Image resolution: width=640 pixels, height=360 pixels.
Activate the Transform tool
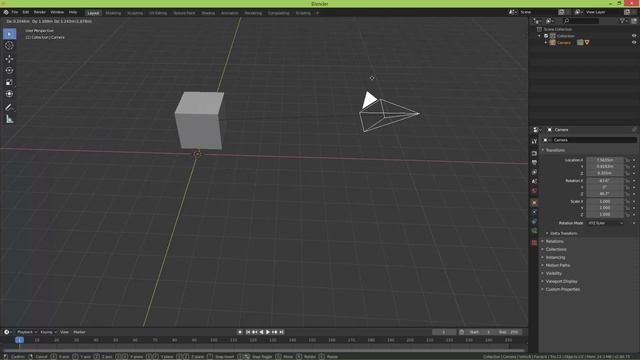pos(9,94)
